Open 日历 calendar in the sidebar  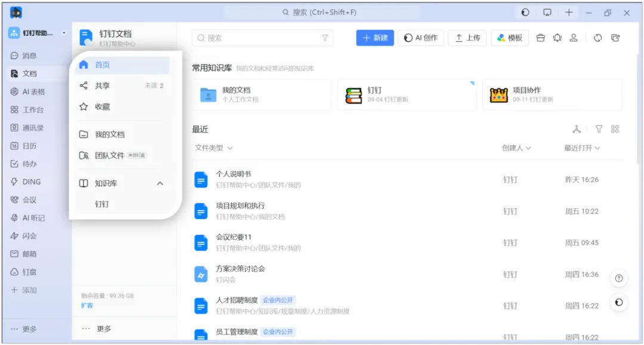tap(24, 146)
